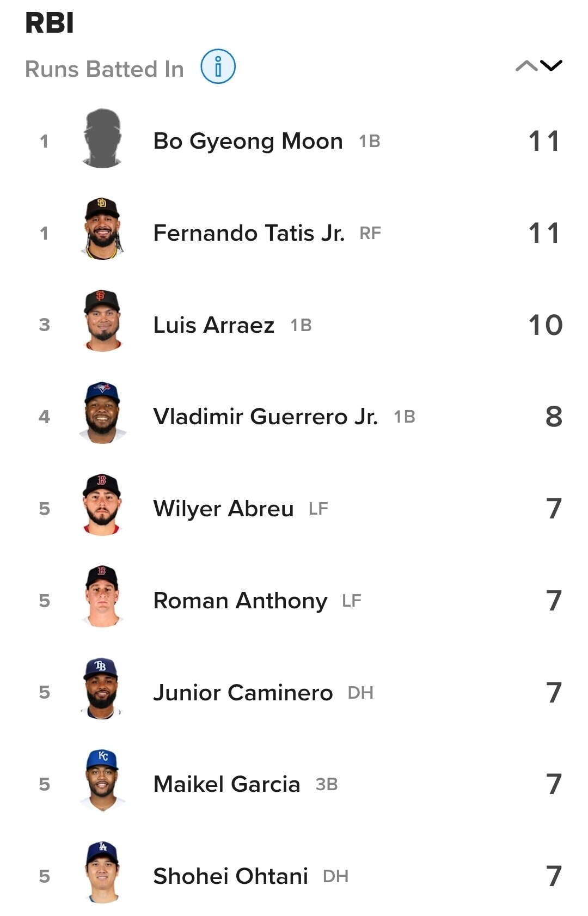The height and width of the screenshot is (916, 588).
Task: Tap Junior Caminero's headshot photo
Action: tap(102, 689)
